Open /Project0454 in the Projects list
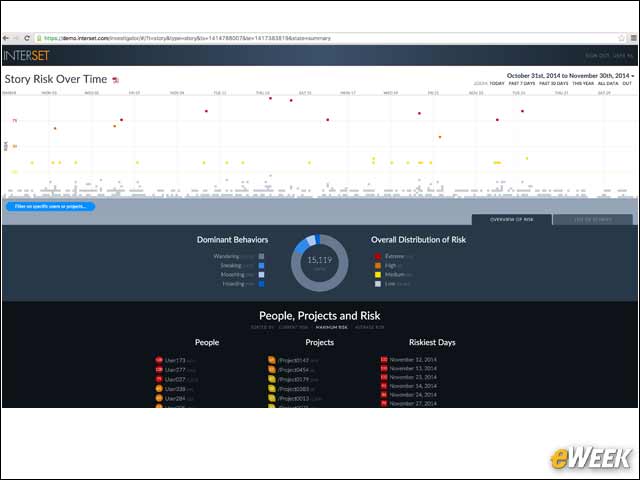 point(293,370)
